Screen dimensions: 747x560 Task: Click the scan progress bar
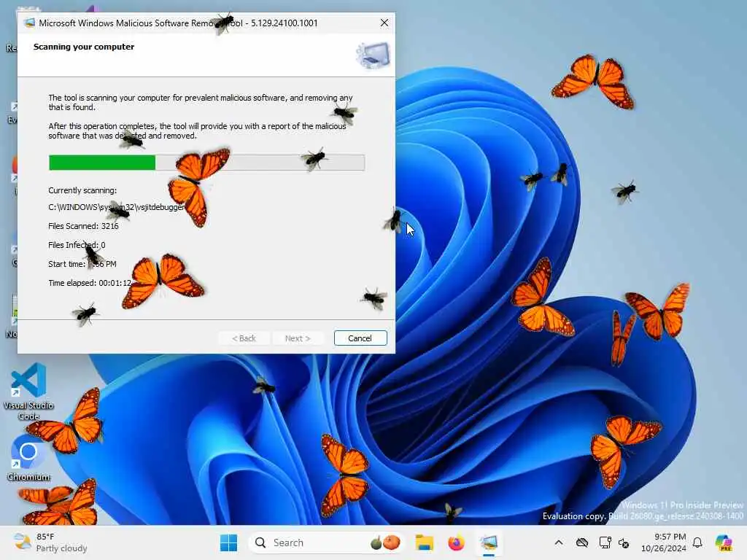pos(206,163)
